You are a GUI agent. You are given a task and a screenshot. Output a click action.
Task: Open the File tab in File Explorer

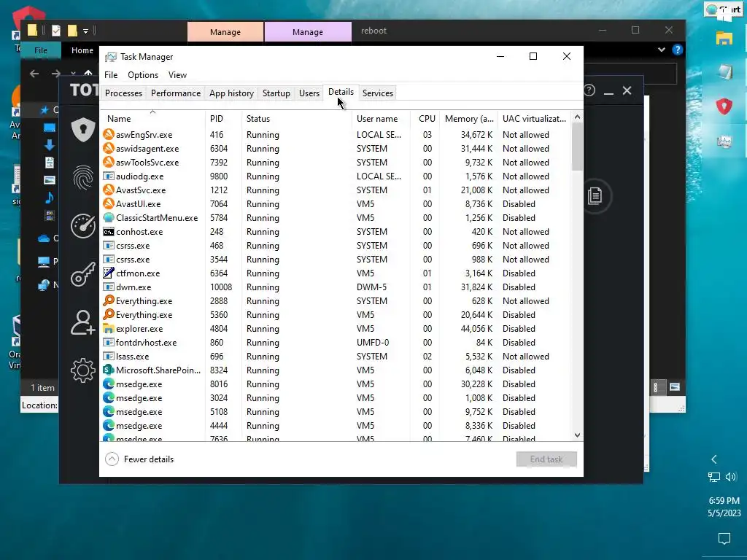click(x=41, y=50)
